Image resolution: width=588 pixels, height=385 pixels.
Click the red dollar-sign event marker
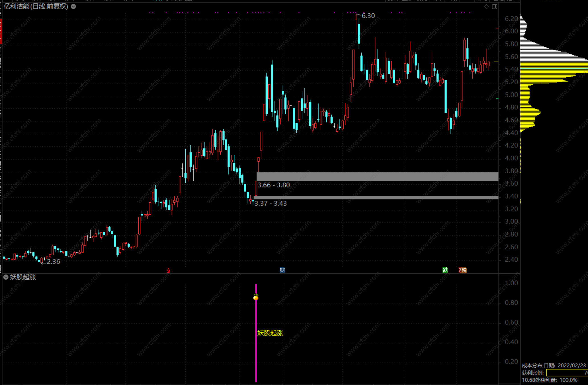169,270
